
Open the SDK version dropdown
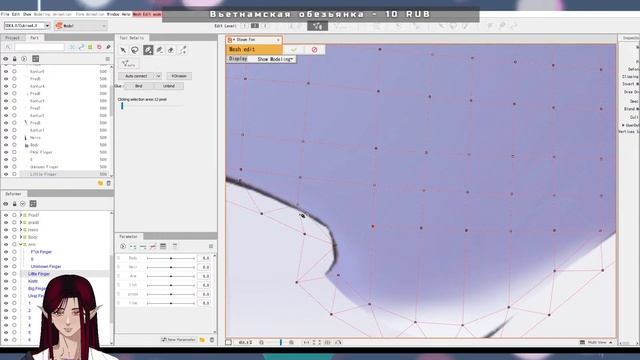click(x=47, y=26)
